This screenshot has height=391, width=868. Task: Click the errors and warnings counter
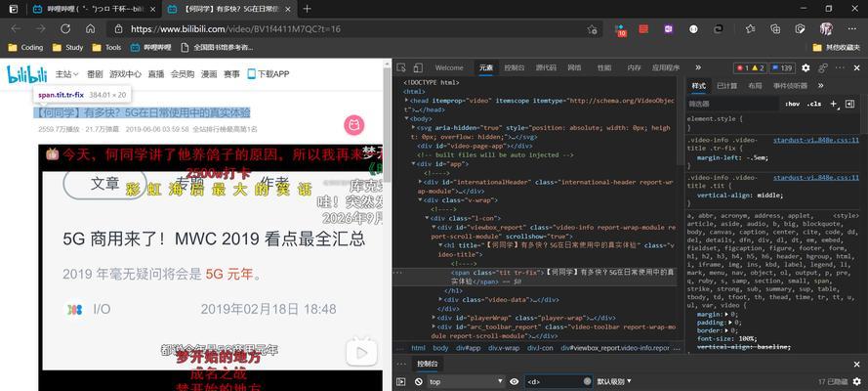[x=750, y=68]
